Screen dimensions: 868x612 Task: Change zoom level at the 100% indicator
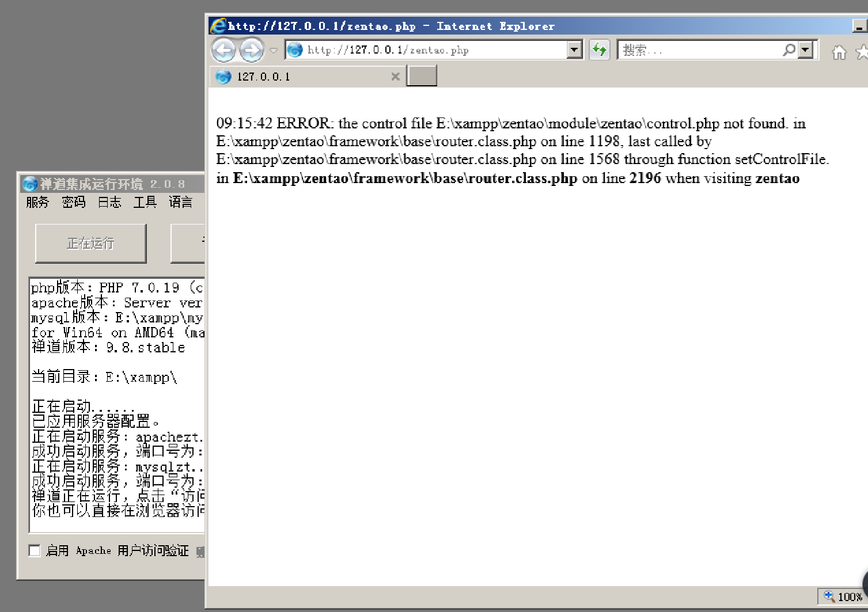click(x=843, y=597)
